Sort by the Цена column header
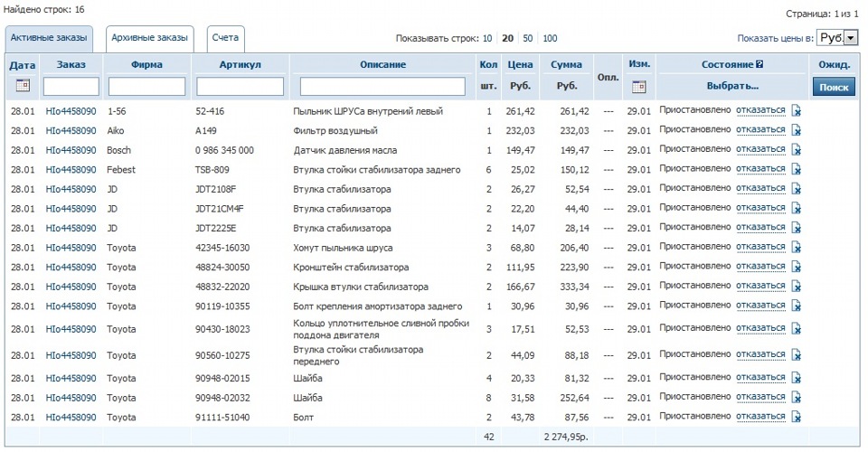 pyautogui.click(x=520, y=65)
